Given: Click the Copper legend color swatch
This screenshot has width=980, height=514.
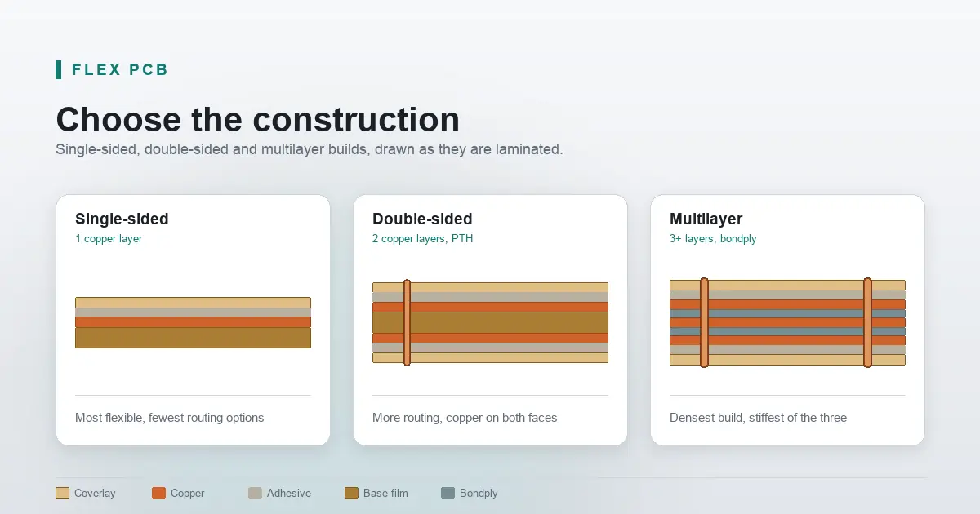Looking at the screenshot, I should (x=158, y=493).
